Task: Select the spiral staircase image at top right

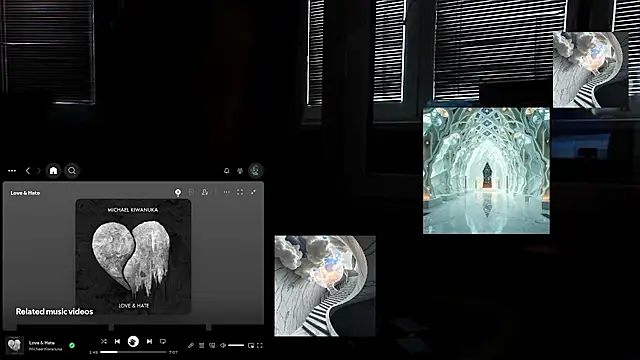Action: coord(590,70)
